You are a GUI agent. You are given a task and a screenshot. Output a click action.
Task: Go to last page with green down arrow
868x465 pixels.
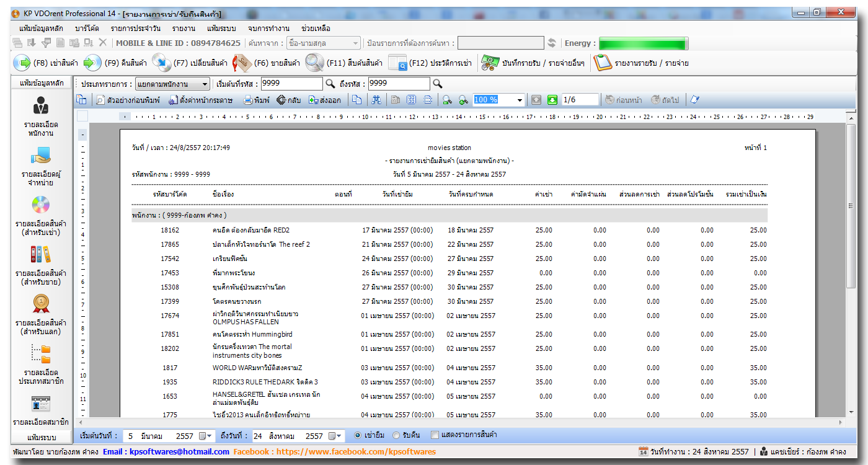pos(552,100)
